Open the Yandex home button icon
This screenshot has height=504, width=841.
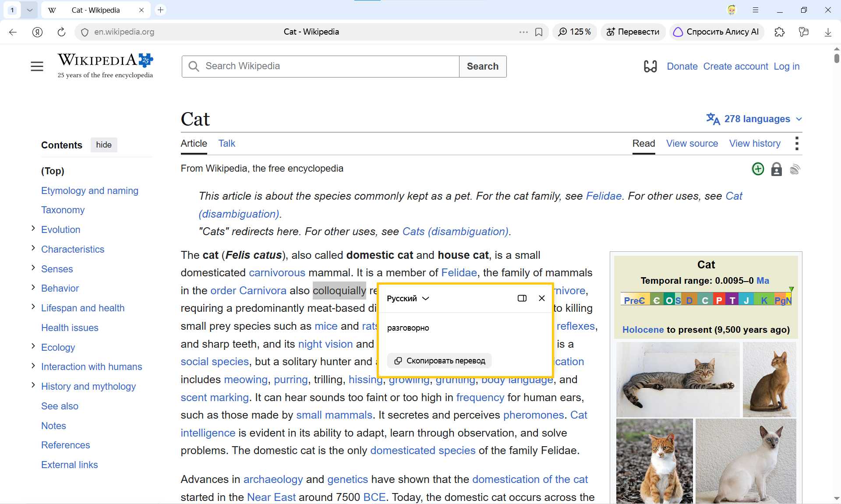[x=37, y=32]
